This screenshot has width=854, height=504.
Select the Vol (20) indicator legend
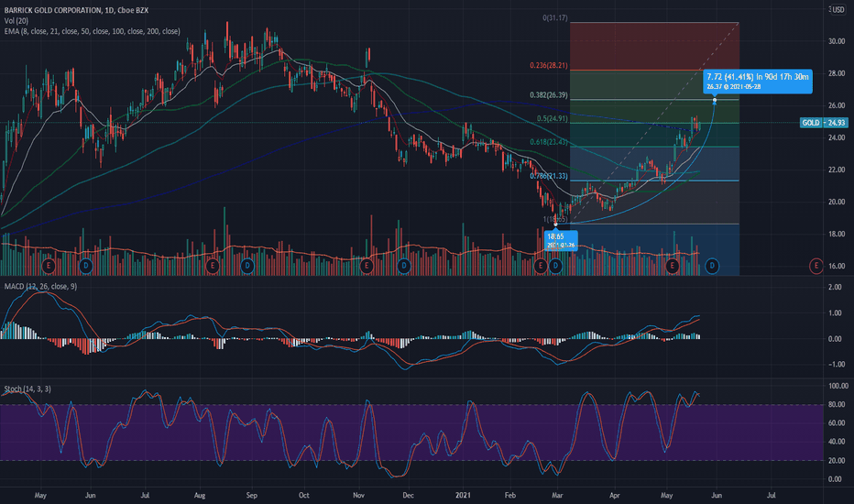[16, 21]
